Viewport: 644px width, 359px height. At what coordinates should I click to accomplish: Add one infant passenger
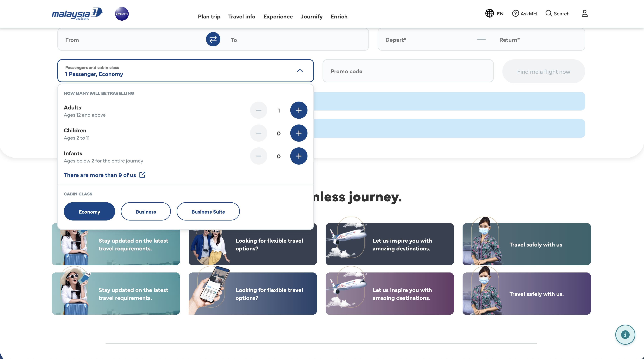299,156
